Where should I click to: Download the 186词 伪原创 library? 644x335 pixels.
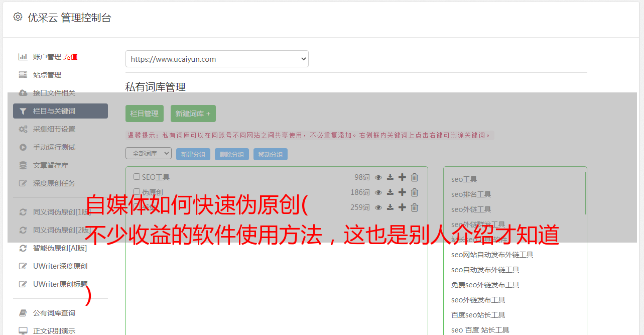coord(390,192)
